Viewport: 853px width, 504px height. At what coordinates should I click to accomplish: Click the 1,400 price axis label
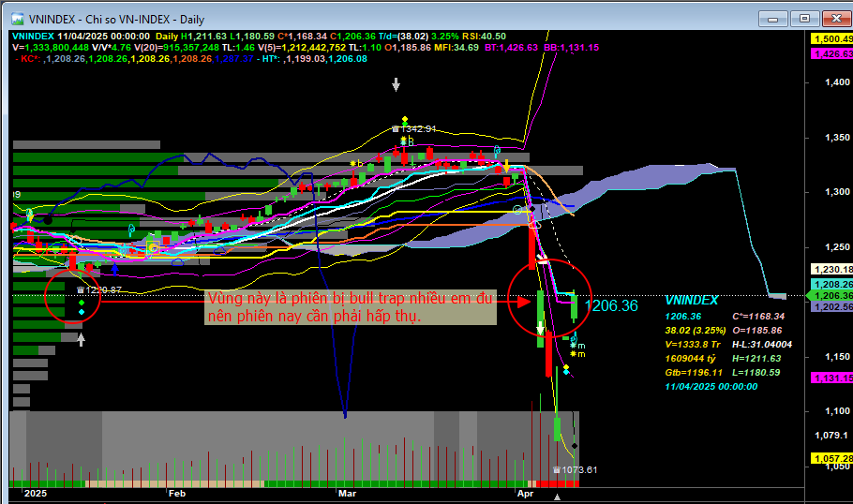coord(837,82)
